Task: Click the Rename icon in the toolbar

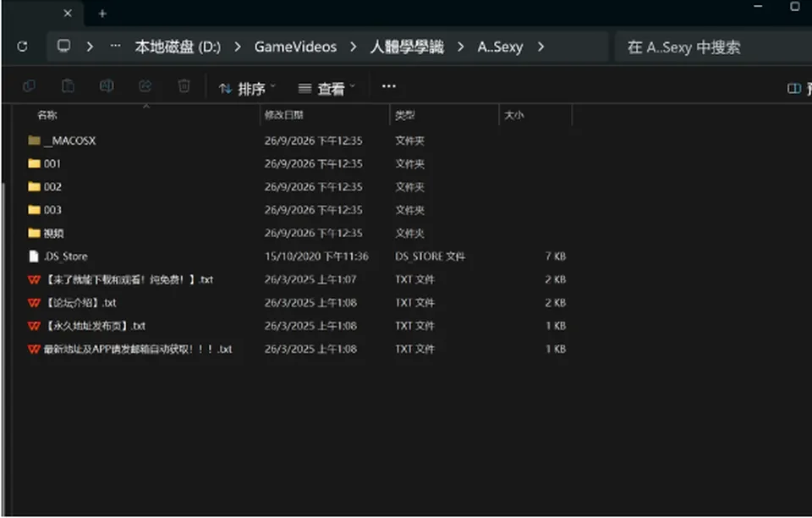Action: (107, 86)
